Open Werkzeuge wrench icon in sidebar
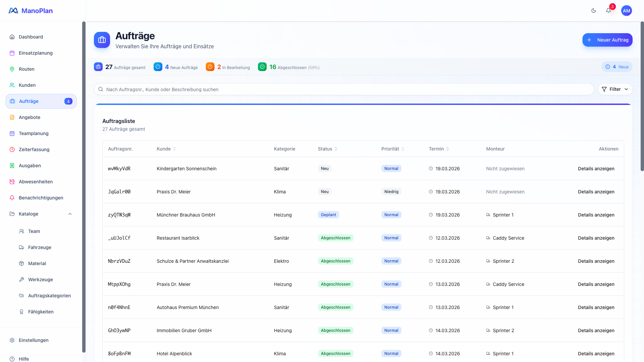The width and height of the screenshot is (644, 362). tap(21, 280)
